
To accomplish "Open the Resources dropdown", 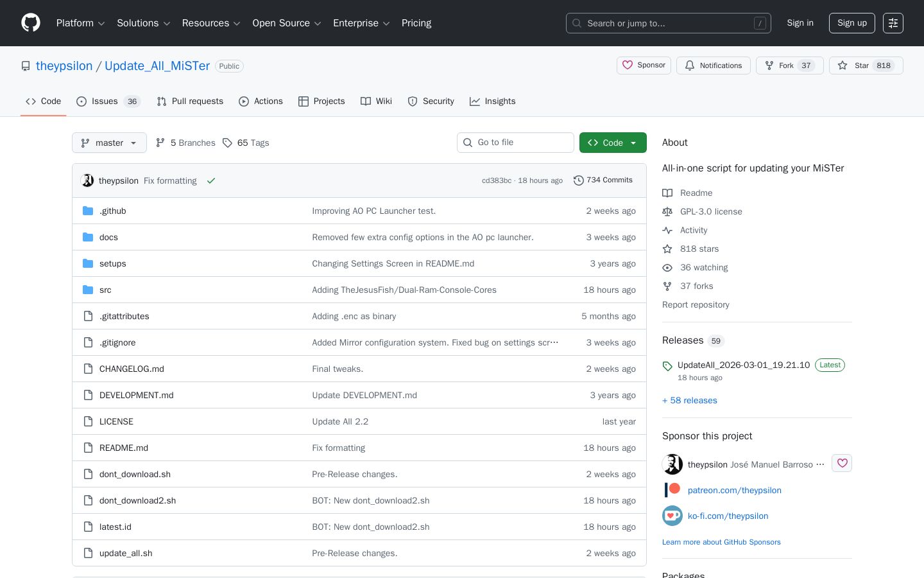I will pos(211,23).
